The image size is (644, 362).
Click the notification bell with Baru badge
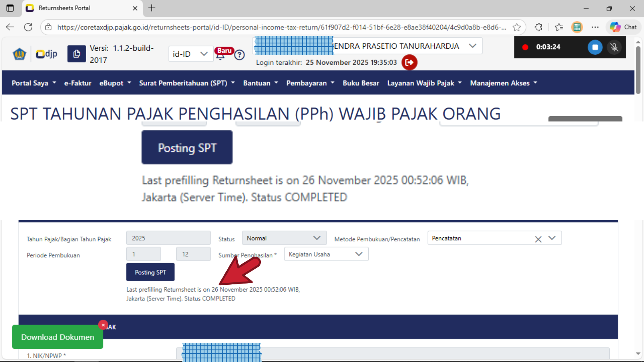[x=221, y=54]
